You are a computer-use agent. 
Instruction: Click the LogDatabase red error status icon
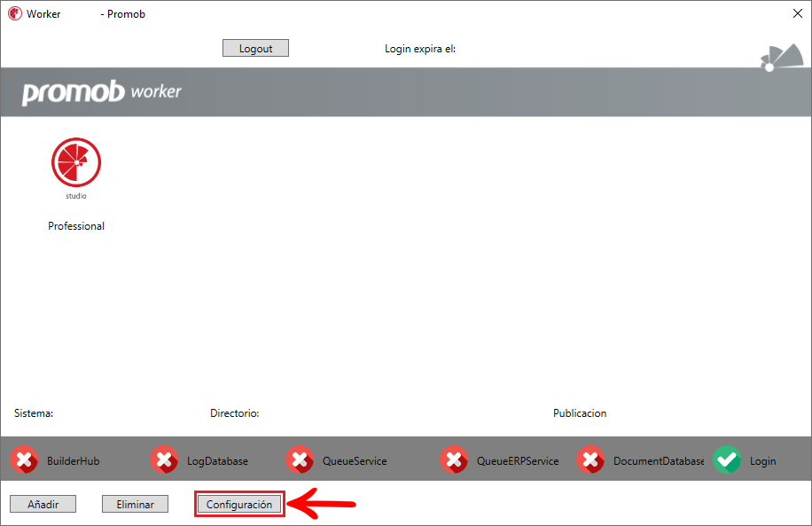tap(164, 459)
